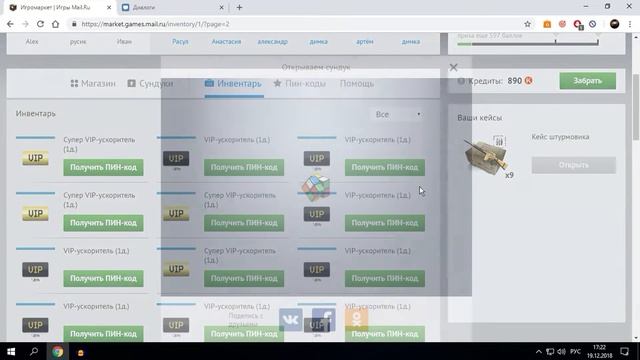Open the volume control in the tray
This screenshot has width=640, height=360.
(x=562, y=351)
